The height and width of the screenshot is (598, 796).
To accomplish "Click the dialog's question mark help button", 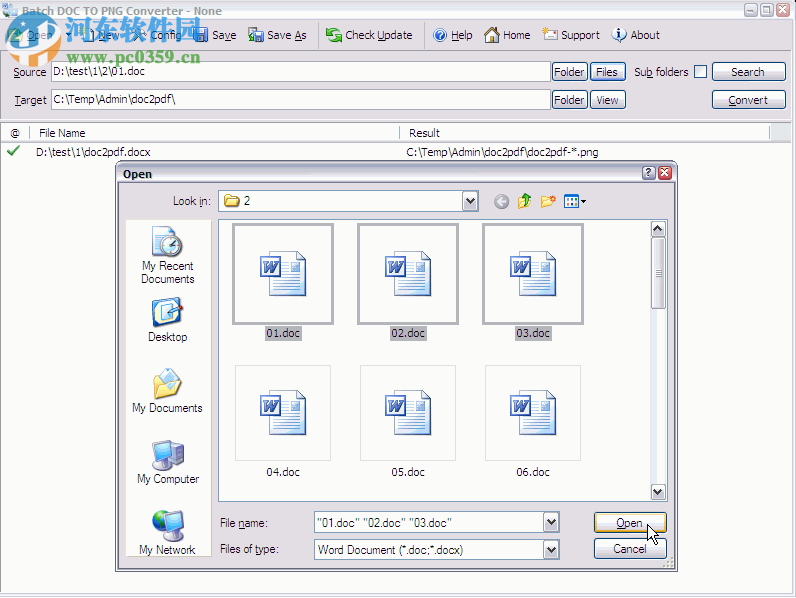I will 648,173.
